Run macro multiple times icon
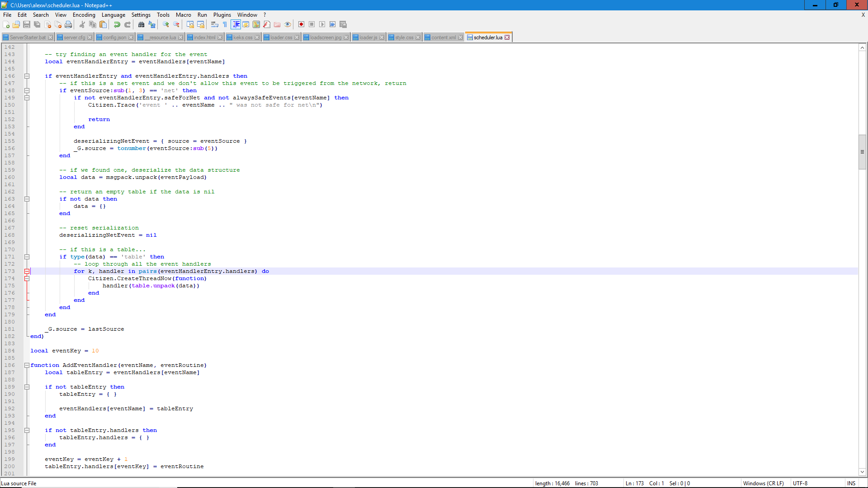The width and height of the screenshot is (868, 488). pyautogui.click(x=333, y=24)
